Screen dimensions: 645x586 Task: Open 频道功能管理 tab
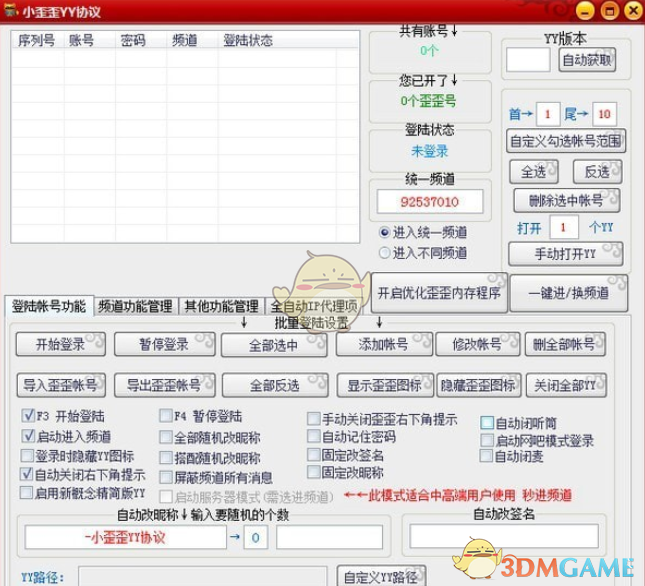[136, 306]
